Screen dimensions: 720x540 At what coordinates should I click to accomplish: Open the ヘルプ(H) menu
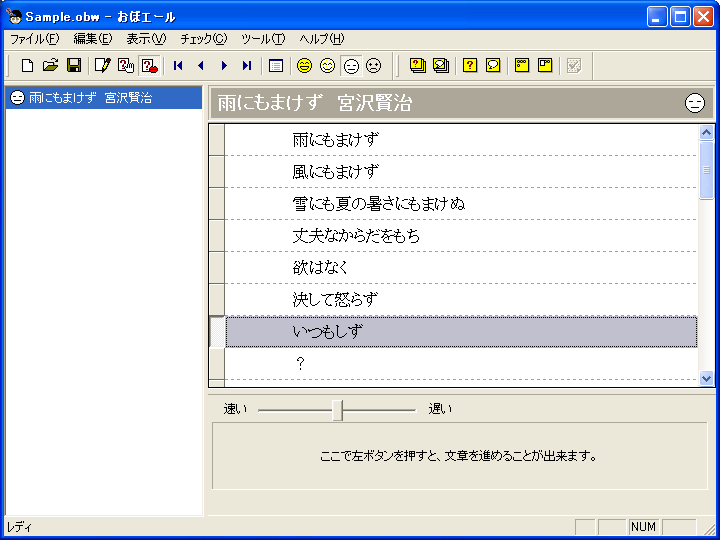[x=321, y=39]
